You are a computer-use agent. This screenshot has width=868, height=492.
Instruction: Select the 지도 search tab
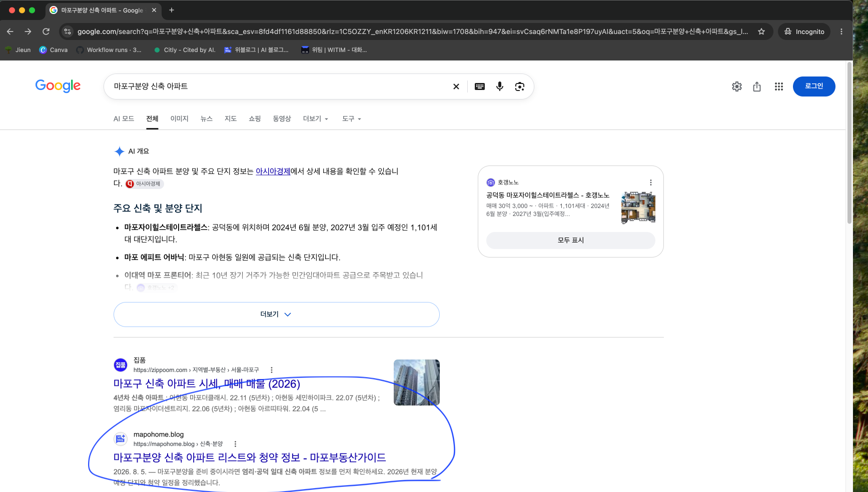(x=231, y=118)
